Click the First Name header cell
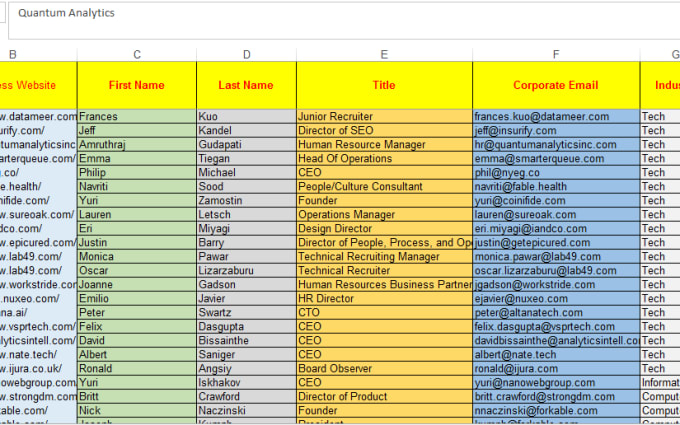This screenshot has width=680, height=425. point(137,85)
